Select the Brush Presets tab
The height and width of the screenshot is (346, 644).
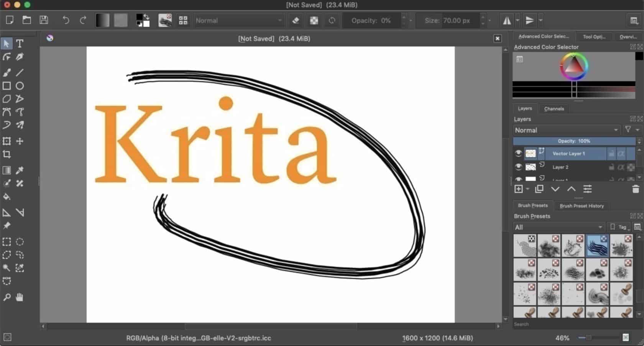coord(533,205)
